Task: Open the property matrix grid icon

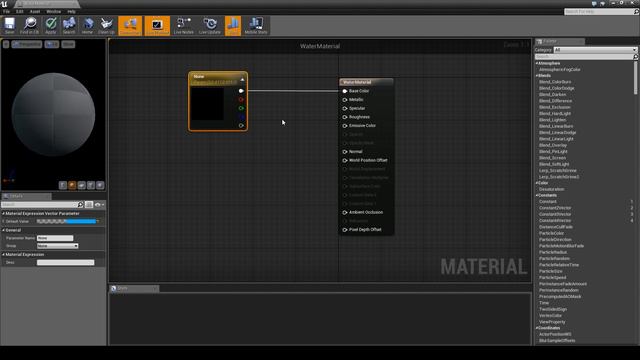Action: tap(89, 204)
